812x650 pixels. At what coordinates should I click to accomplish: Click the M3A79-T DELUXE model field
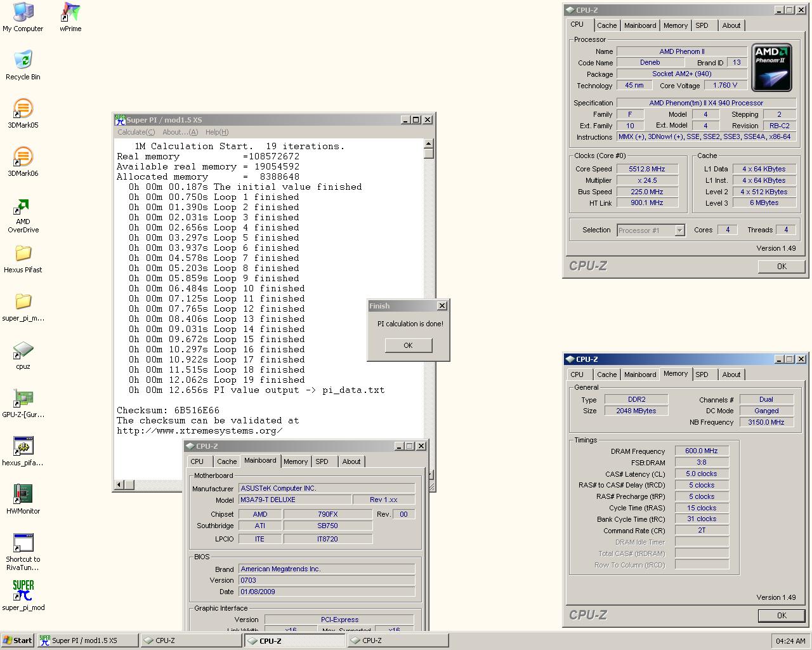click(x=295, y=500)
